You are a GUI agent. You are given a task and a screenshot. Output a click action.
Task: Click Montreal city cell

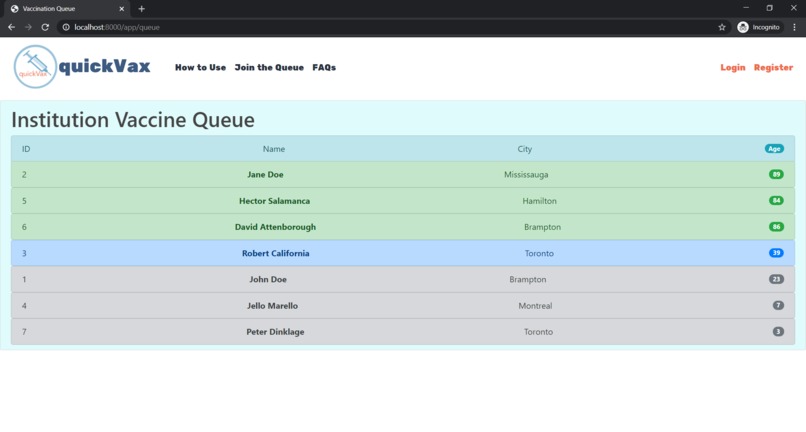pos(535,305)
